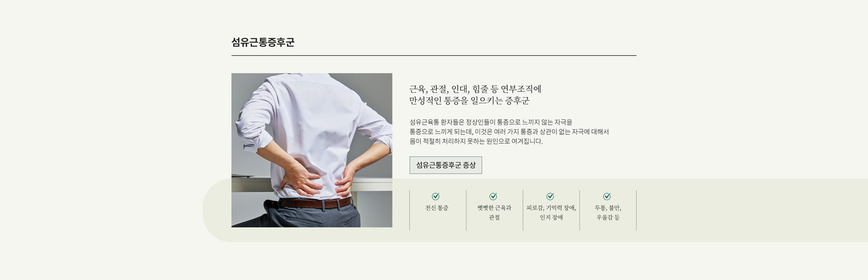Viewport: 868px width, 280px height.
Task: Click the horizontal divider under the heading
Action: [434, 56]
